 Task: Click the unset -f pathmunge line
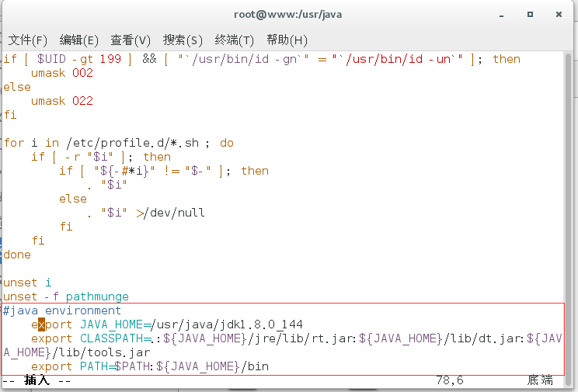[66, 297]
